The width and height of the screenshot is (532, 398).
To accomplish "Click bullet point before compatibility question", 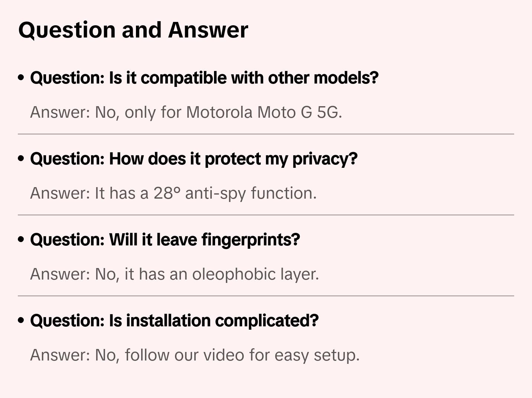I will click(x=21, y=78).
